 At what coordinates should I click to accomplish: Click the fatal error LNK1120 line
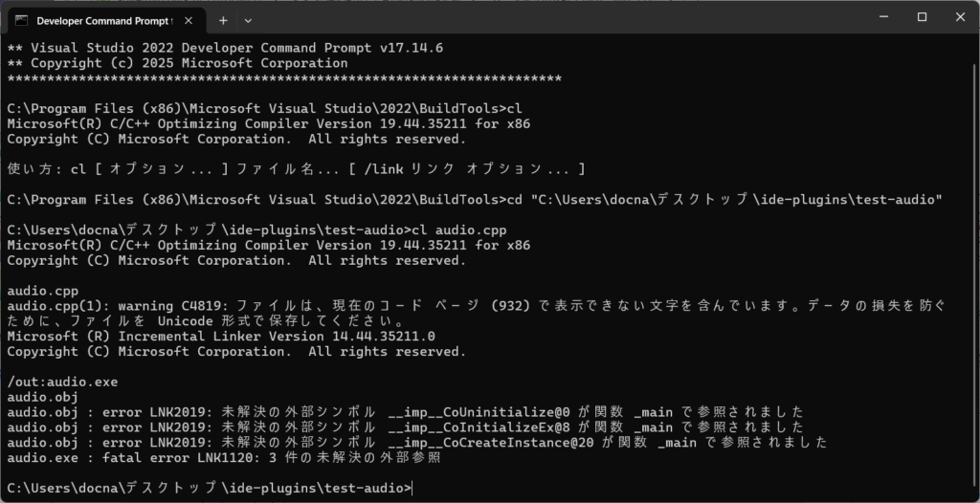click(224, 458)
